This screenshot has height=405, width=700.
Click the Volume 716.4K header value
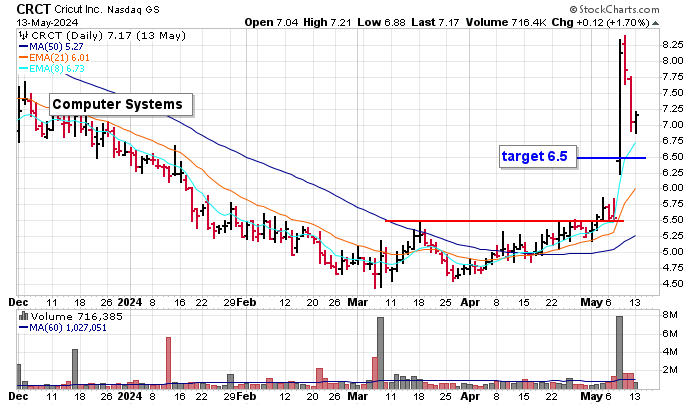pyautogui.click(x=506, y=22)
